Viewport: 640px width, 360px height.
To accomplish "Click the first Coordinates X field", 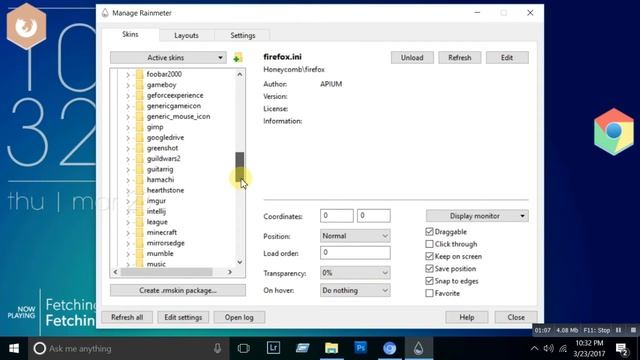I will click(337, 216).
